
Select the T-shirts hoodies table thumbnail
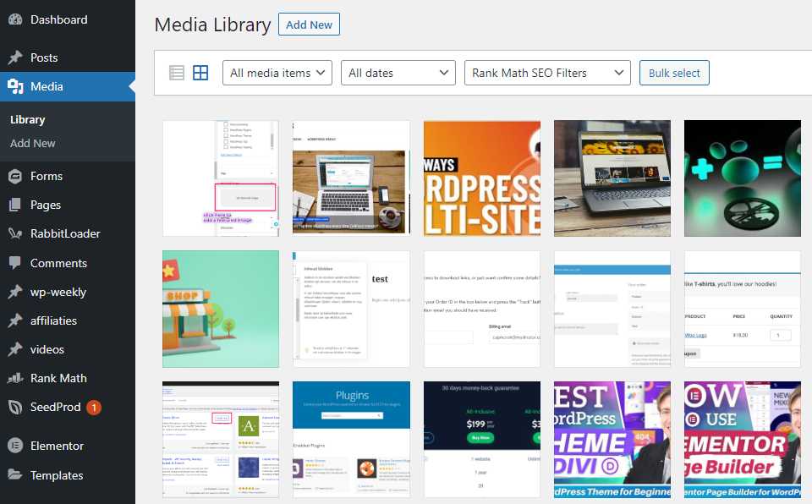[743, 310]
